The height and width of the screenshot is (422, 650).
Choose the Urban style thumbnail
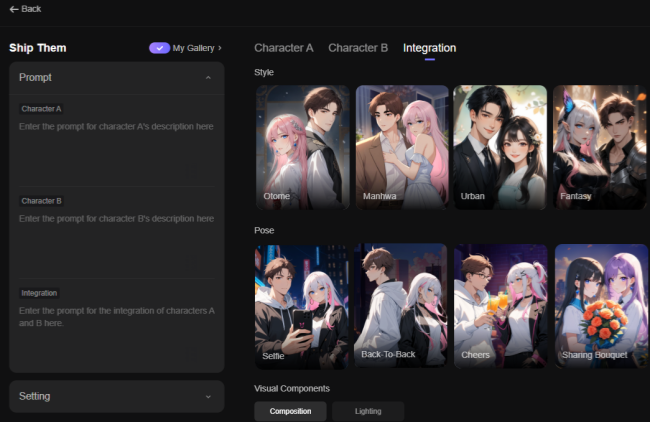(500, 147)
